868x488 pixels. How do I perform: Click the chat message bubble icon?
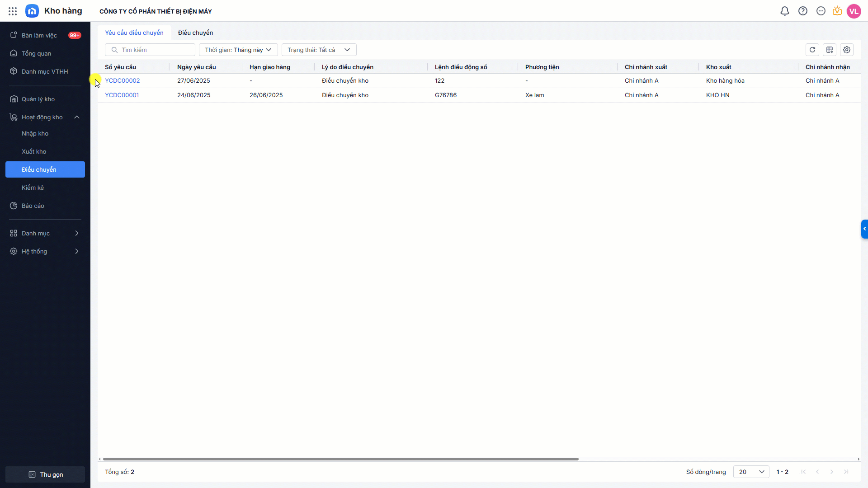pyautogui.click(x=821, y=11)
